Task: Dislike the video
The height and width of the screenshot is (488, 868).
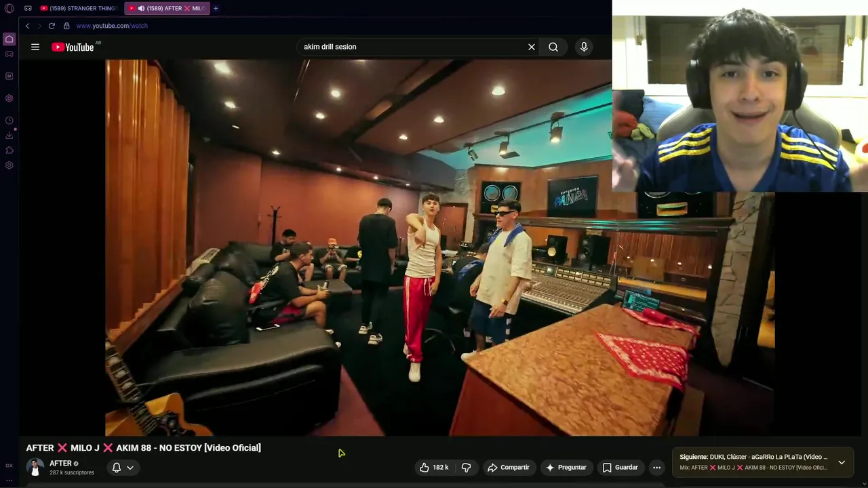Action: [466, 468]
